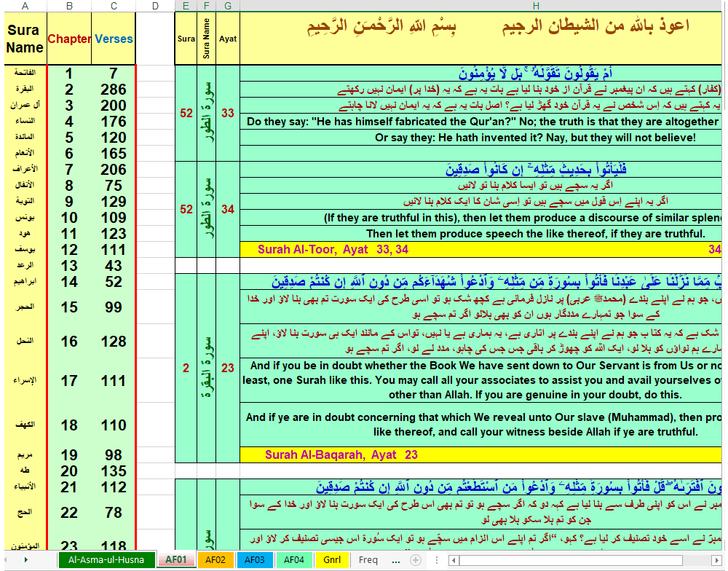Open the Gnrl worksheet tab
The width and height of the screenshot is (728, 571).
[332, 560]
